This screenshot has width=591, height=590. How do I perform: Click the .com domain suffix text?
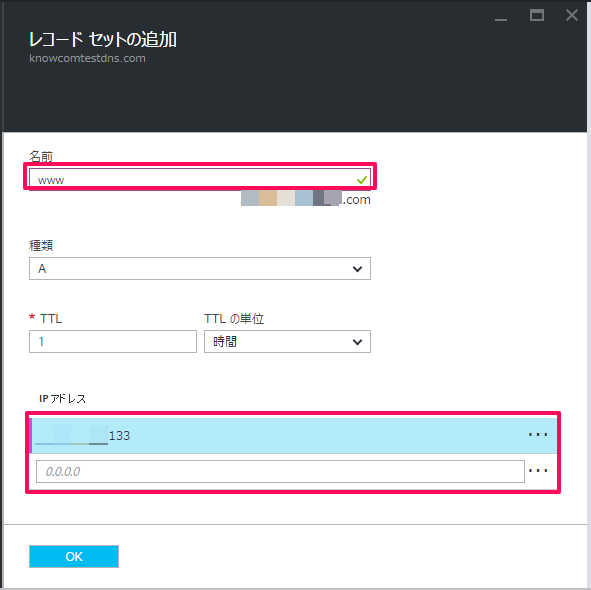(x=357, y=200)
